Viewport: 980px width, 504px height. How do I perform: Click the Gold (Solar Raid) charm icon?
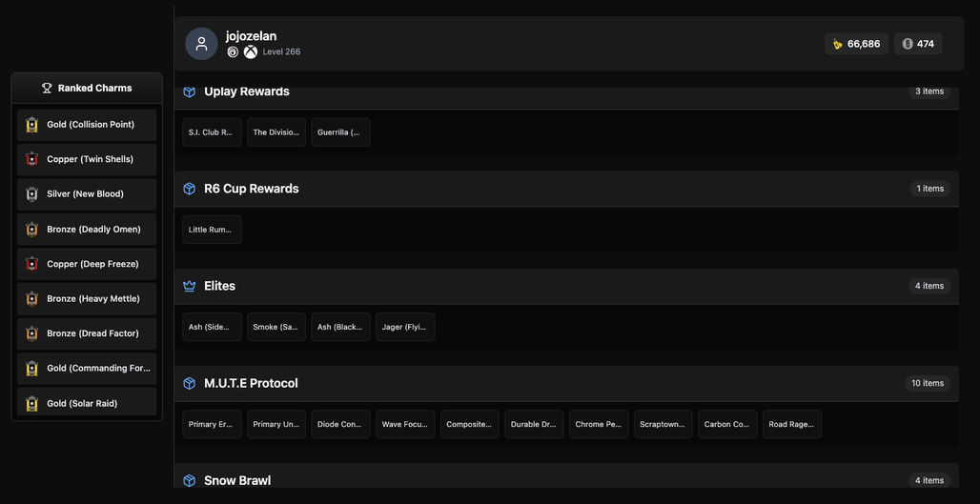(x=31, y=403)
